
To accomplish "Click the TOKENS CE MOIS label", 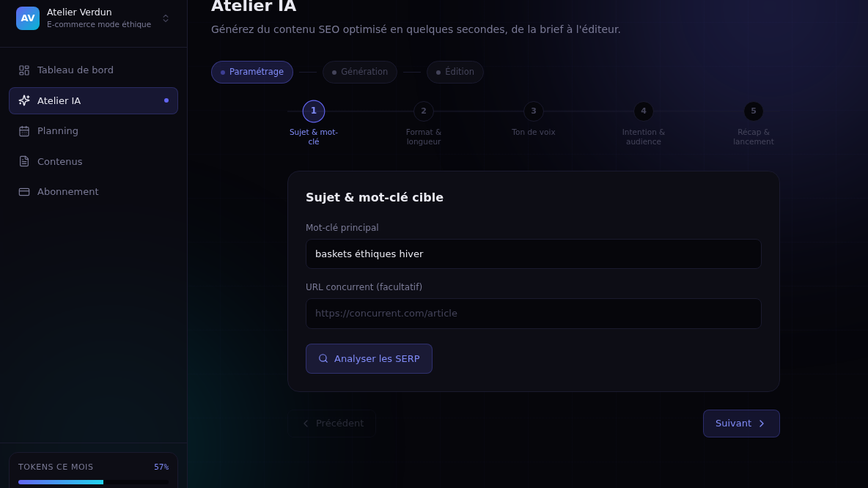I will click(56, 467).
